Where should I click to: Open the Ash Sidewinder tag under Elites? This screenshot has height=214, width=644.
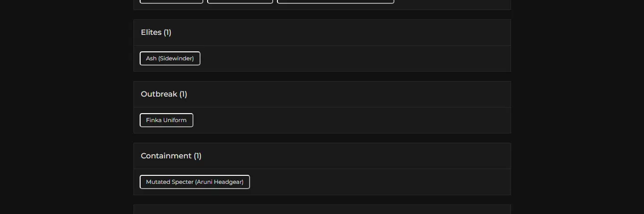[170, 58]
